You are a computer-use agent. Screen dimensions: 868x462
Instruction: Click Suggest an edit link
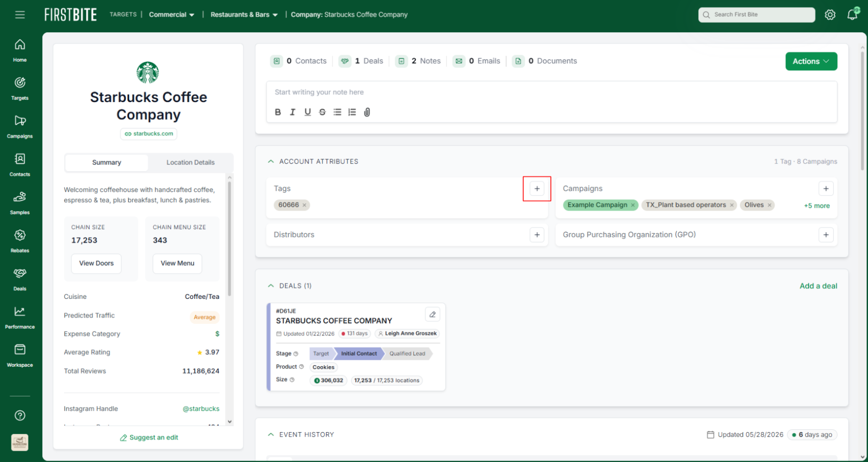point(149,438)
